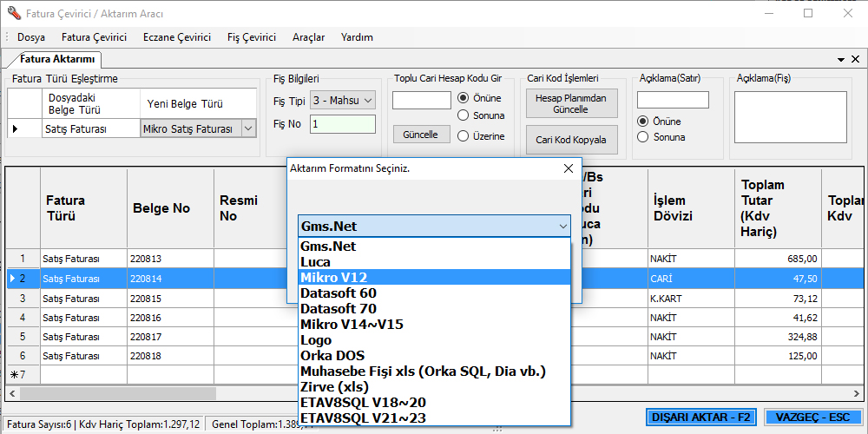Choose Datasoft 60 format option
Screen dimensions: 868x434
click(x=434, y=293)
